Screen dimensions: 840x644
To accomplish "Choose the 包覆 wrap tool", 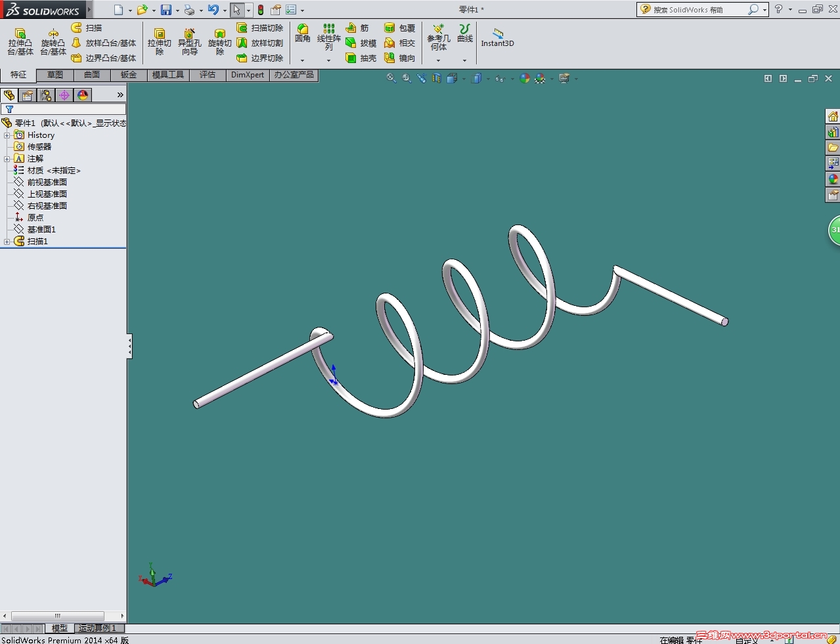I will point(400,28).
